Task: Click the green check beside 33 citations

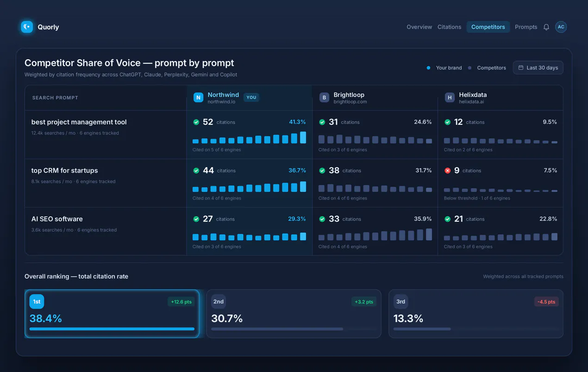Action: tap(322, 219)
